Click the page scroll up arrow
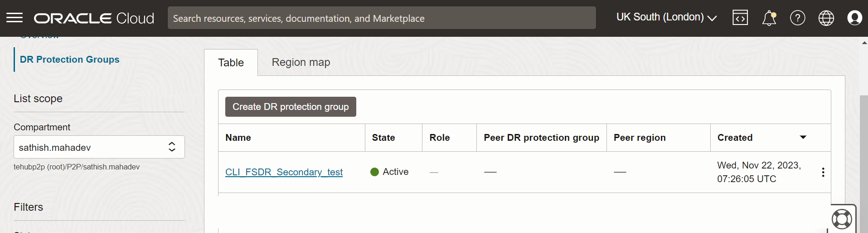The width and height of the screenshot is (868, 233). (x=864, y=43)
